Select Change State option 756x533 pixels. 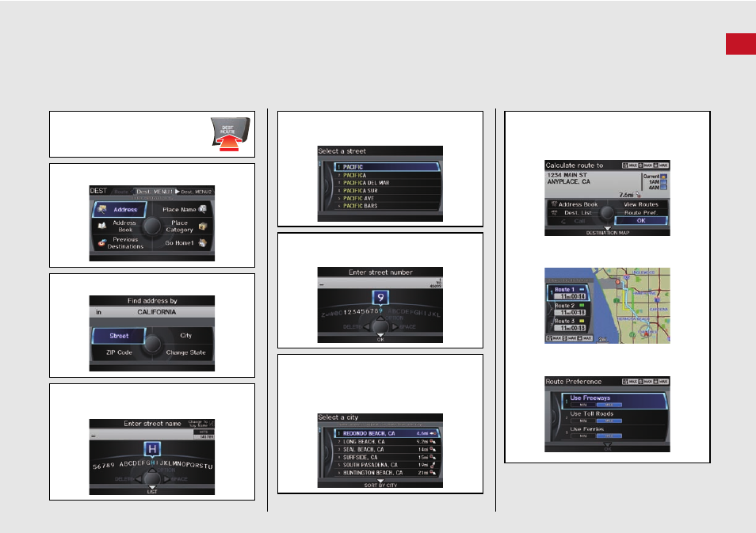tap(185, 352)
